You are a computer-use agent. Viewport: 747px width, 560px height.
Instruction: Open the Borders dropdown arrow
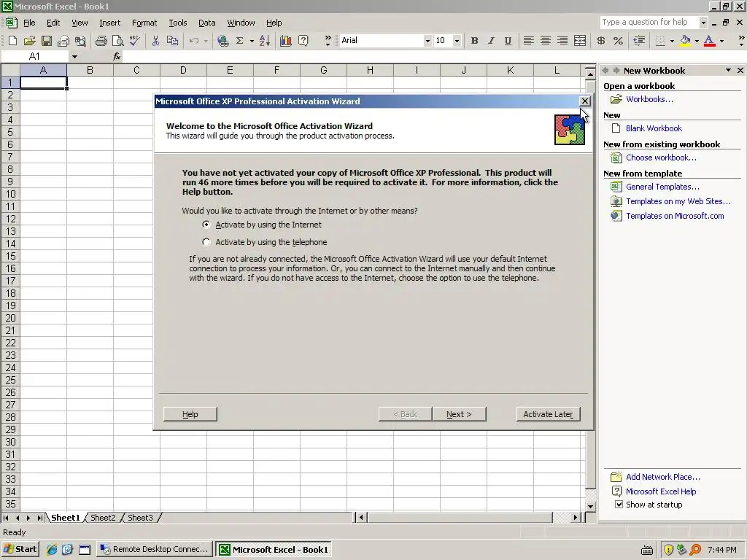(x=672, y=41)
